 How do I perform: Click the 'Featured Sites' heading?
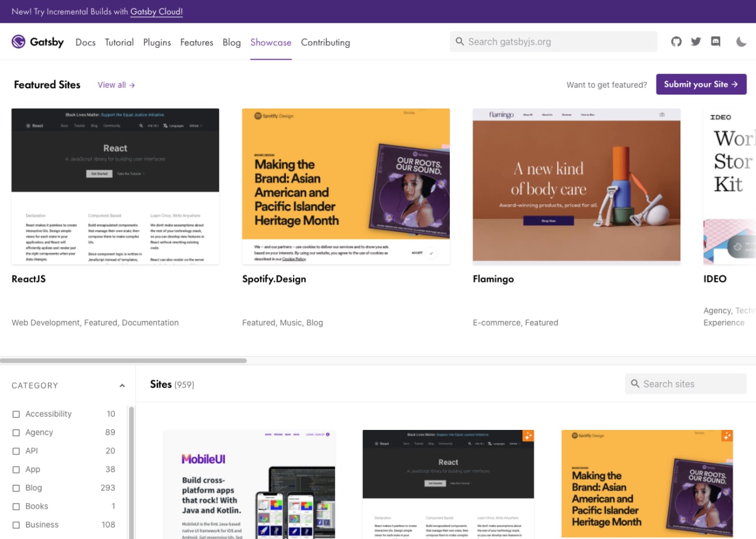(47, 84)
